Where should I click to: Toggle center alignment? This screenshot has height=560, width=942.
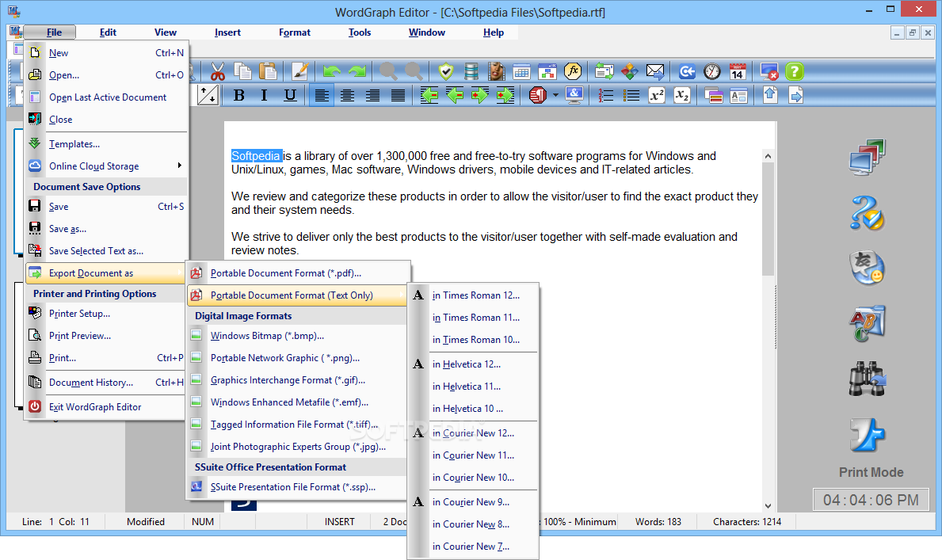coord(347,95)
